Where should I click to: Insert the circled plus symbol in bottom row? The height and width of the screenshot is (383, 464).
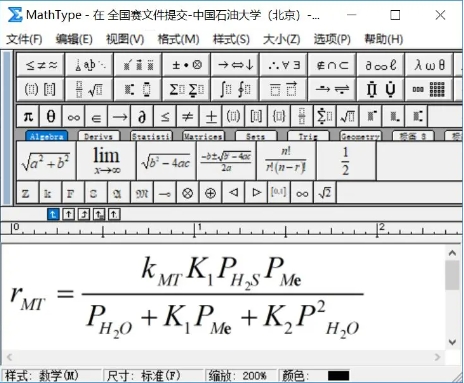tap(210, 193)
